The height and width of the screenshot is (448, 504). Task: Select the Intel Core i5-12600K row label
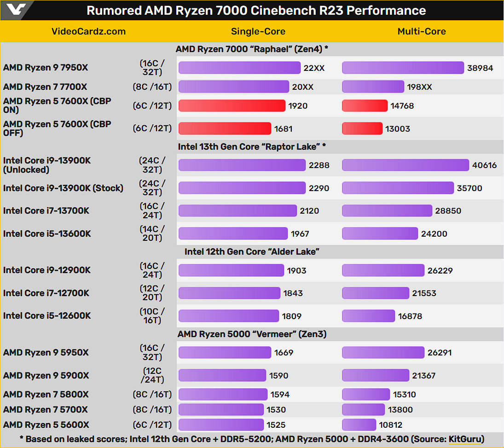point(47,316)
